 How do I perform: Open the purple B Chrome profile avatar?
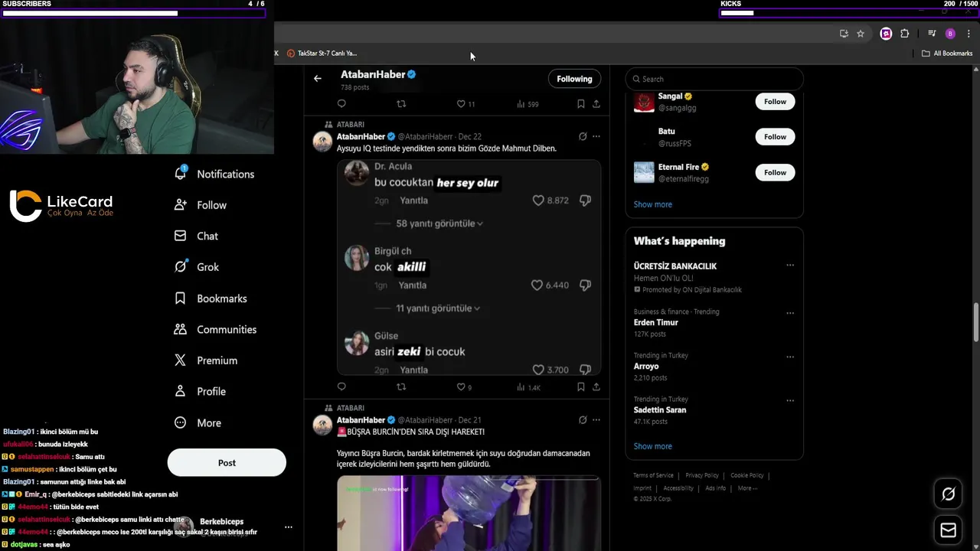950,34
